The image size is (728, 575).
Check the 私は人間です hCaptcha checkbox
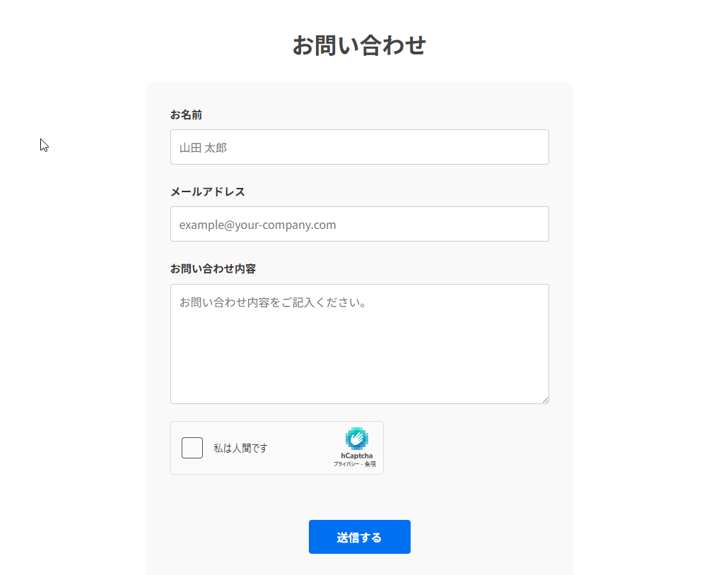coord(192,448)
